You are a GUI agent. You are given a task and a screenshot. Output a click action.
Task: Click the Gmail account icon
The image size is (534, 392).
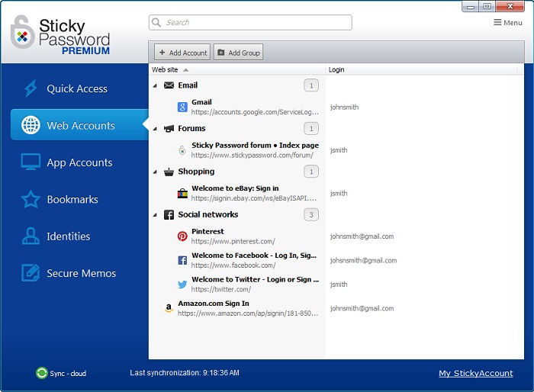(182, 107)
